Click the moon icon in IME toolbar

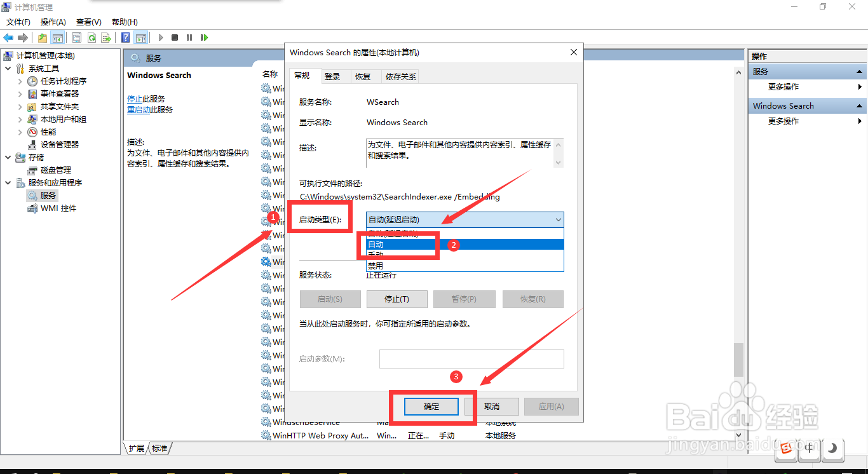832,449
